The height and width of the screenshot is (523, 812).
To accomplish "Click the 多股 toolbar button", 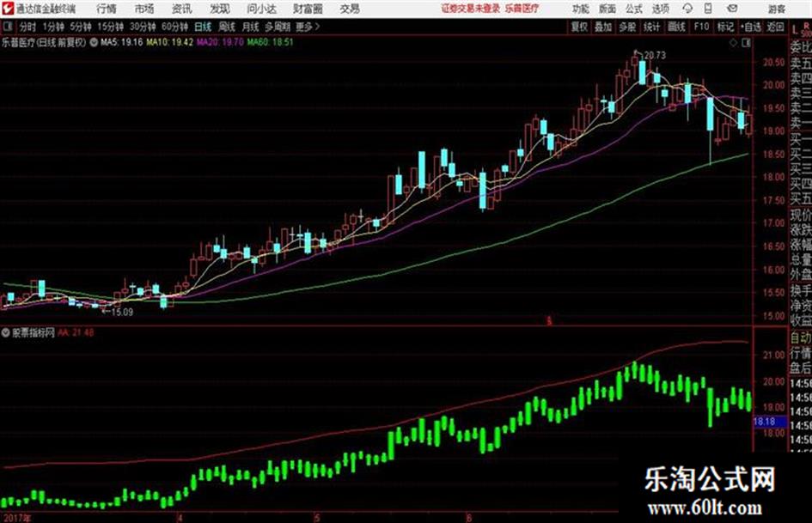I will (627, 27).
